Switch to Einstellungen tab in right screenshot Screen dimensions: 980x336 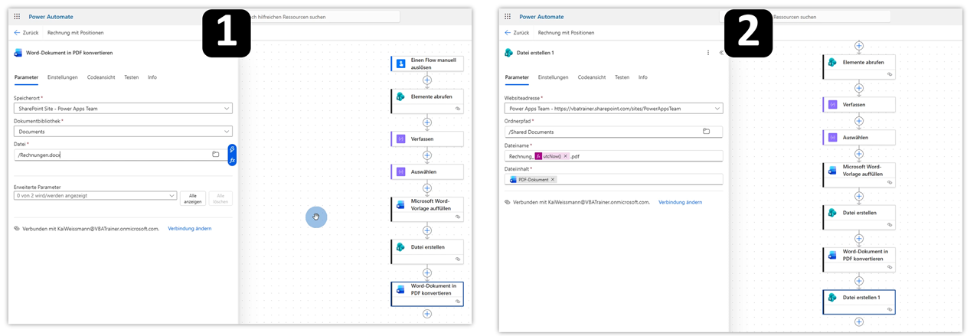coord(554,77)
